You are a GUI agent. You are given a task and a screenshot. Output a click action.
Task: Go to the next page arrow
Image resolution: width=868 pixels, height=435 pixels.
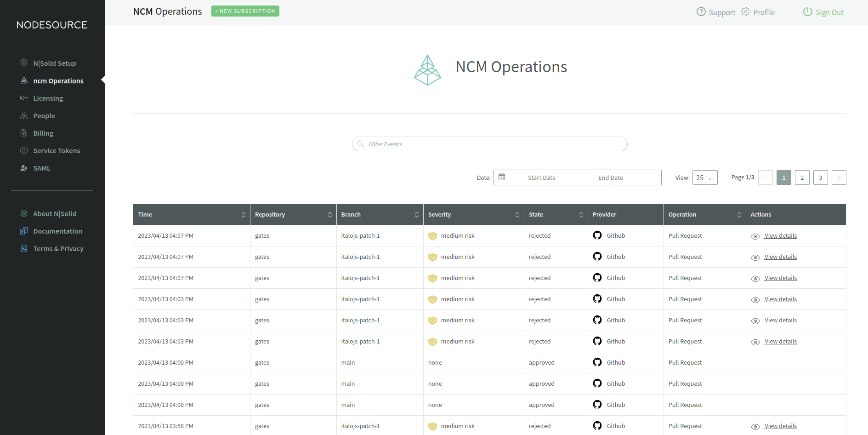(839, 177)
